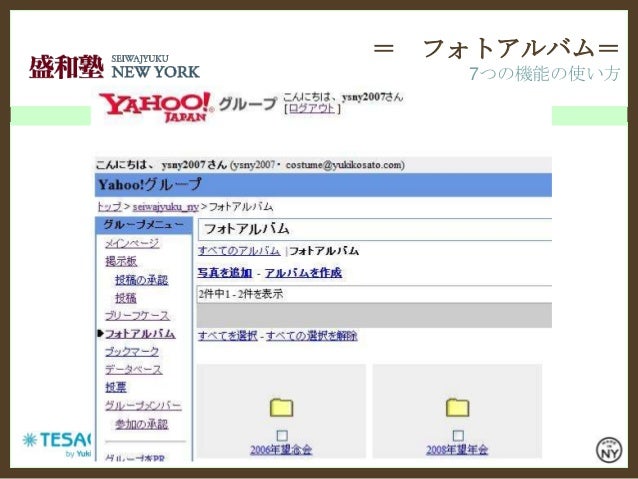Click アルバムを作成 to create album

point(304,273)
